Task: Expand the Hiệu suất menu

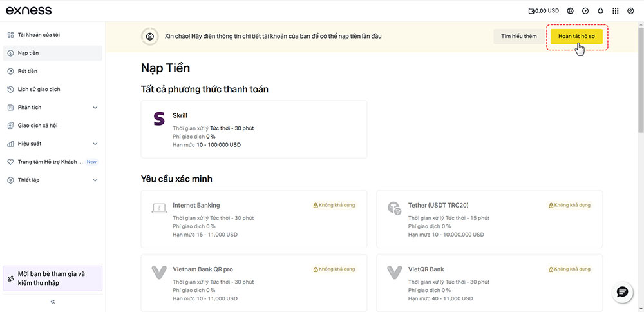Action: [x=53, y=144]
